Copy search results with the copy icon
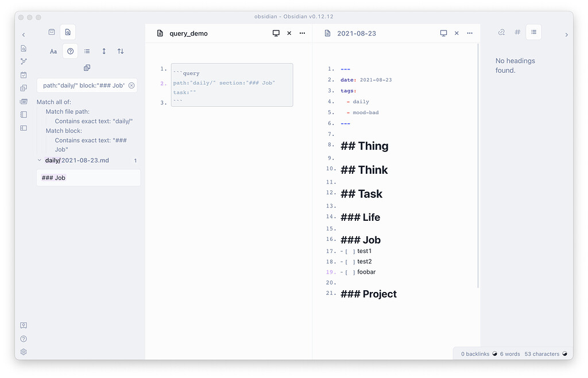Viewport: 588px width, 378px height. tap(87, 68)
